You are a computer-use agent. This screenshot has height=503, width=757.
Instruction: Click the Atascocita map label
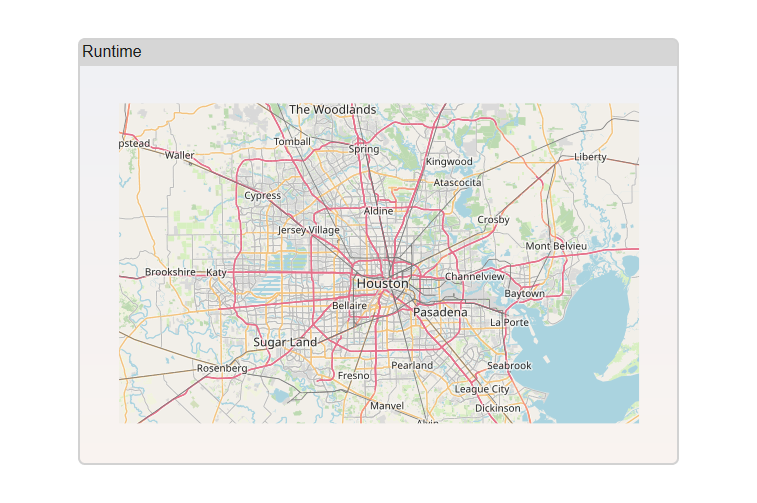click(457, 183)
